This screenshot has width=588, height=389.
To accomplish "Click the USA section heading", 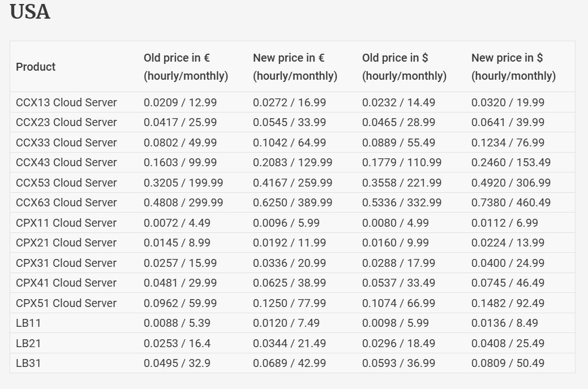I will pyautogui.click(x=30, y=12).
